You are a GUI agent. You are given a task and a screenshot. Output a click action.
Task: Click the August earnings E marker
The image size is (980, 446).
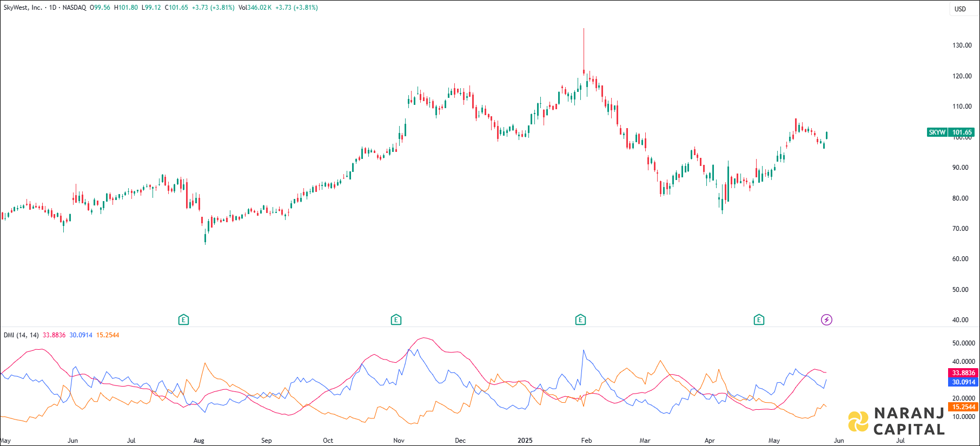click(x=183, y=320)
